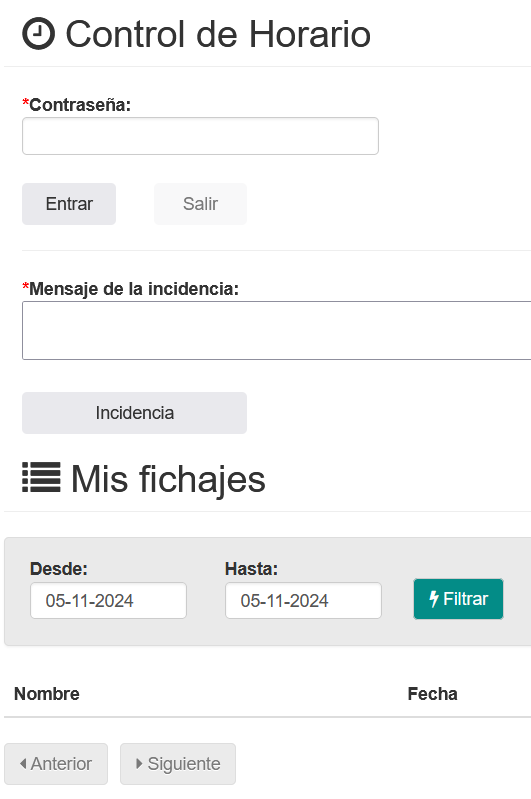Viewport: 531px width, 799px height.
Task: Click the right arrow icon in Siguiente
Action: pos(139,763)
